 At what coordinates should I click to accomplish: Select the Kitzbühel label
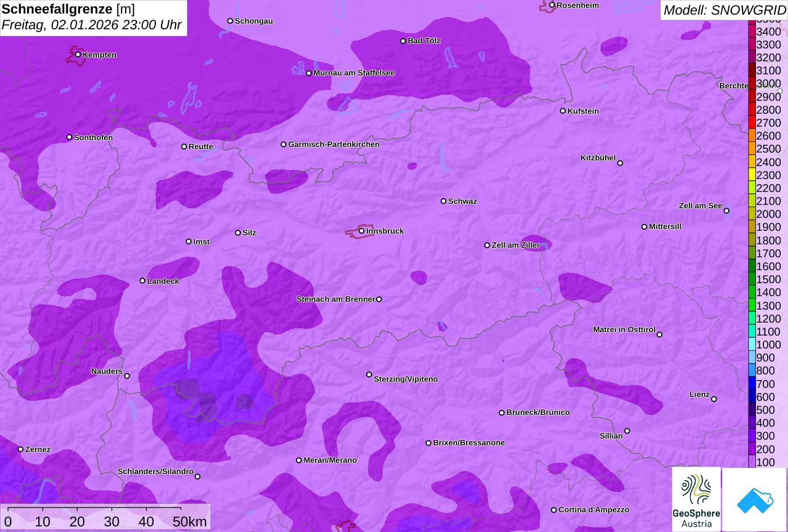(598, 158)
